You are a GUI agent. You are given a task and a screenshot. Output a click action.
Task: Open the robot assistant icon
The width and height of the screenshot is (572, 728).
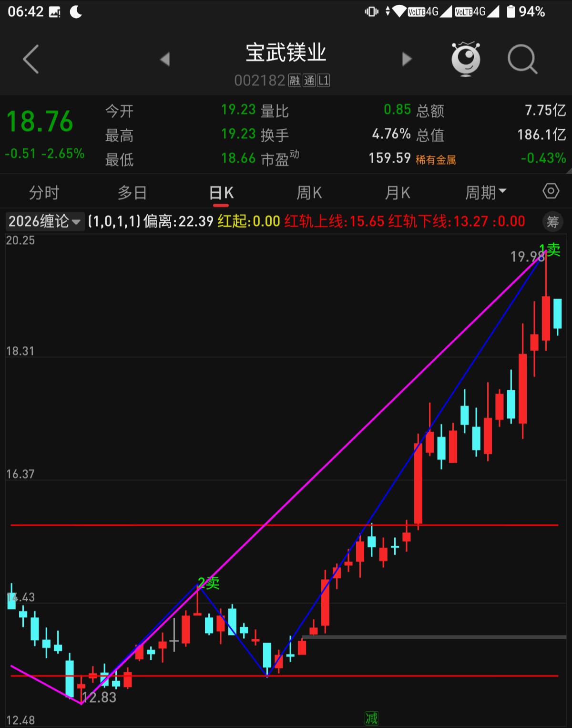click(466, 59)
